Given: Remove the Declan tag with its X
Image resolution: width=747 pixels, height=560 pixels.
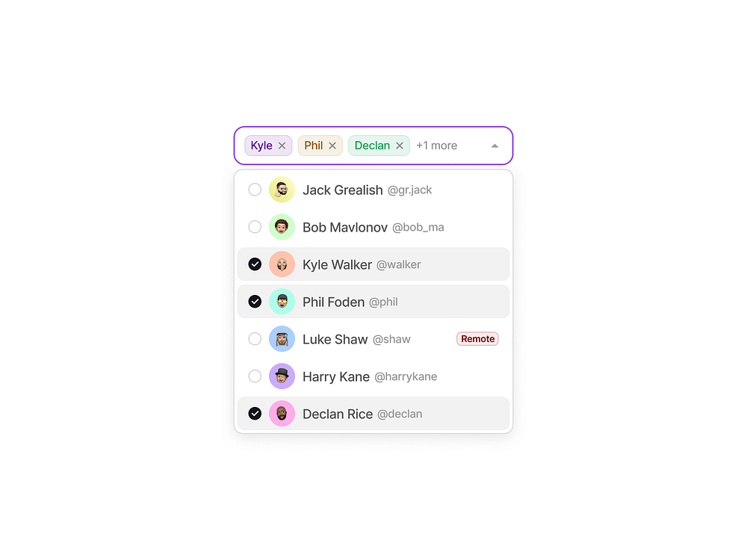Looking at the screenshot, I should click(x=400, y=146).
